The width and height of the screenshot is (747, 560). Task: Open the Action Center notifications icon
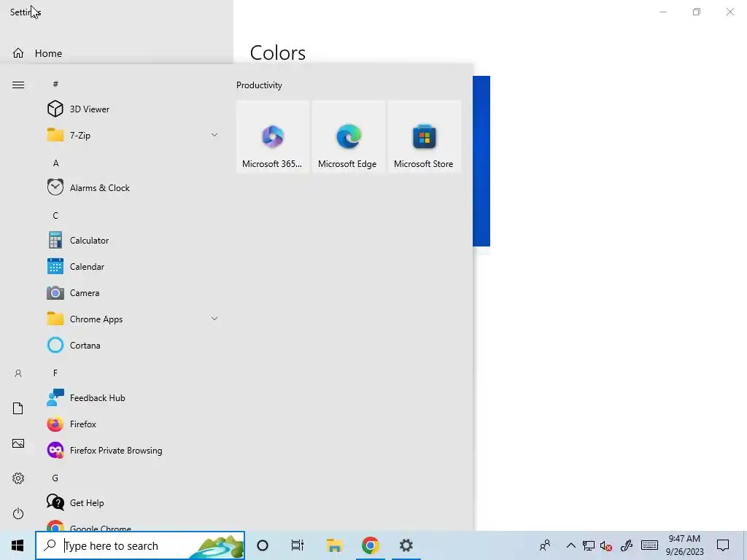(x=723, y=545)
